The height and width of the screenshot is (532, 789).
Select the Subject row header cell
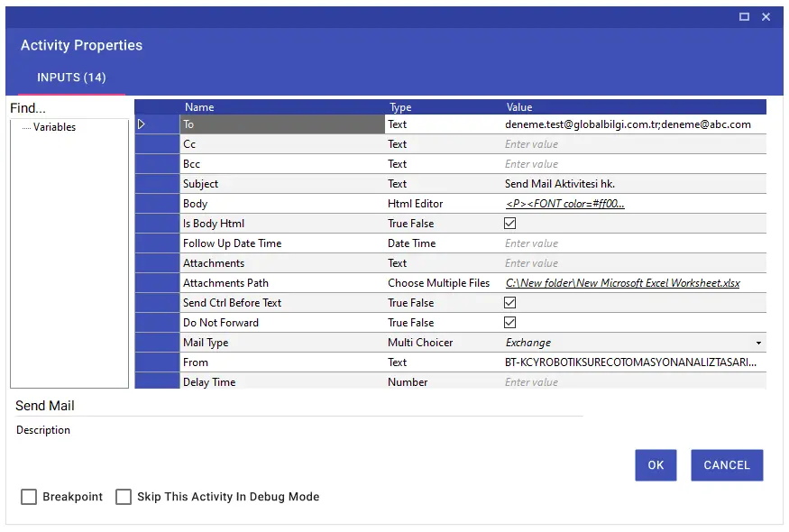[157, 184]
